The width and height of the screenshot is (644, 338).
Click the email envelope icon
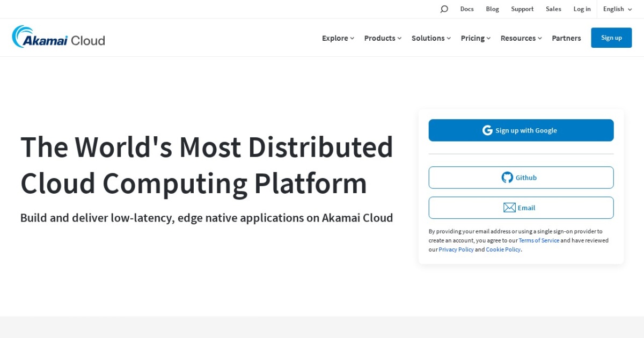(509, 207)
